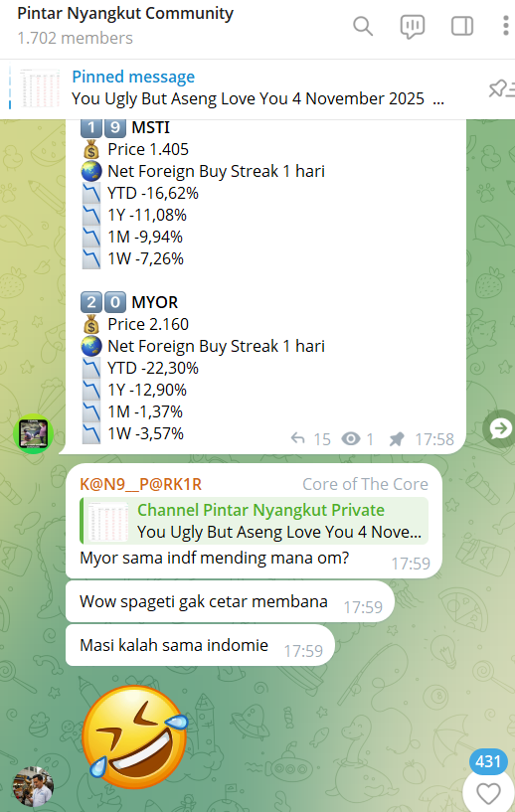Open K@N9__P@RK1R sender profile name
This screenshot has height=812, width=515.
(140, 484)
